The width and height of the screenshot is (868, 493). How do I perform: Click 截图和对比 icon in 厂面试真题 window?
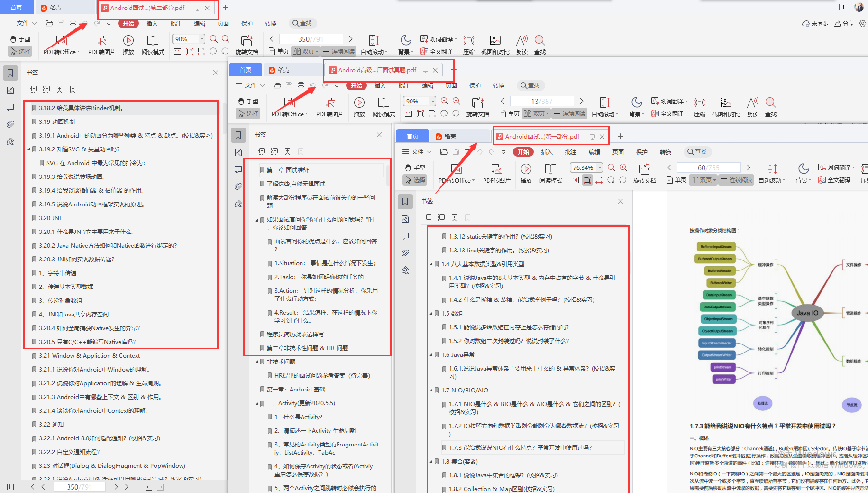726,102
